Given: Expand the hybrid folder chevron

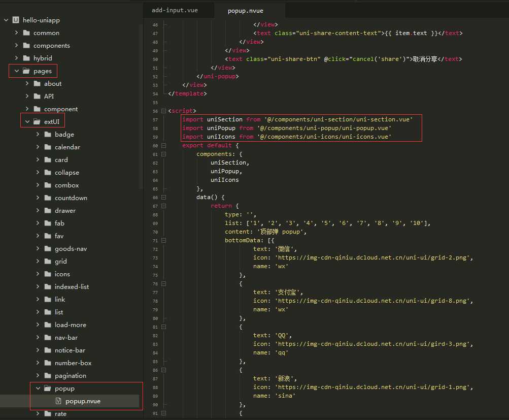Looking at the screenshot, I should (17, 58).
